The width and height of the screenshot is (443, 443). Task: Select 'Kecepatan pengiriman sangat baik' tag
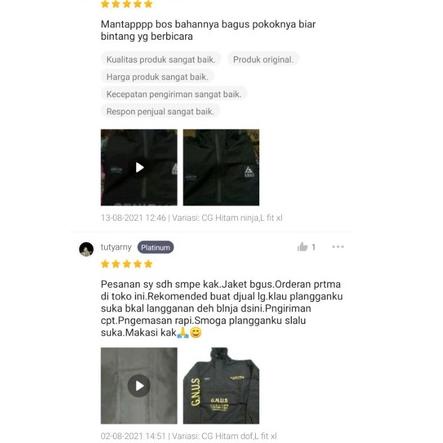173,94
